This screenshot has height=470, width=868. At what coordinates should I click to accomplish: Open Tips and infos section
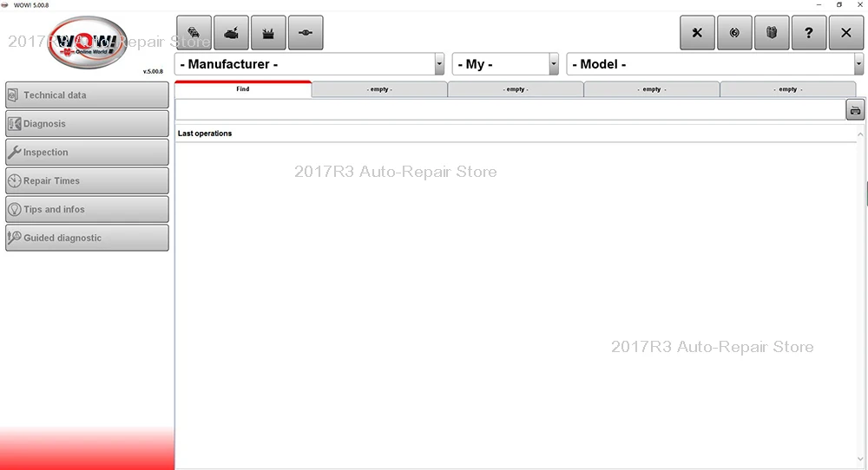(87, 210)
